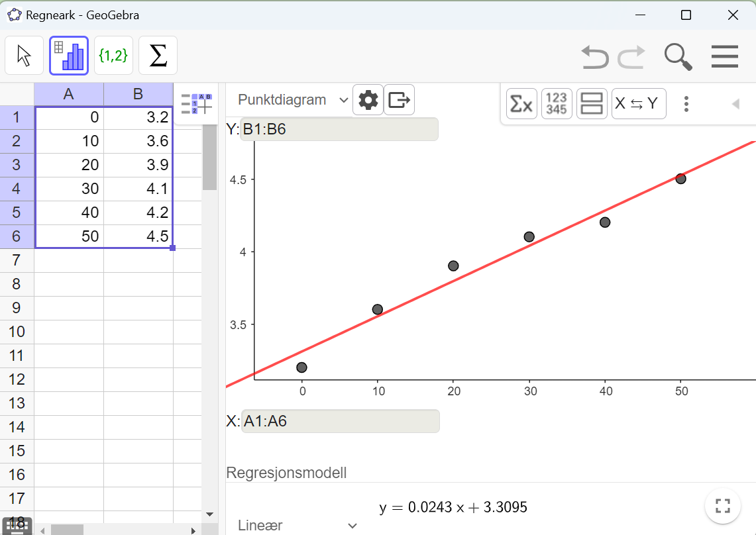Select column B header in spreadsheet

[x=138, y=95]
